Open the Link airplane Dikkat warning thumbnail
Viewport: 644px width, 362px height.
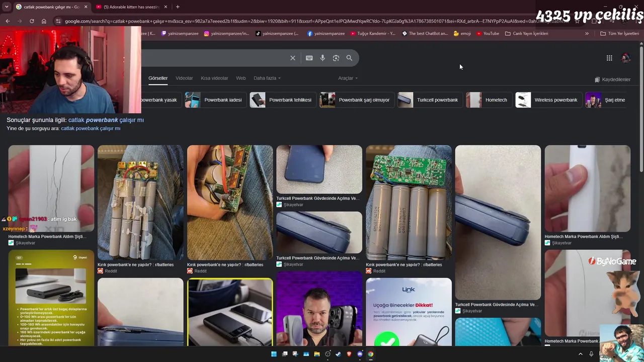(x=409, y=312)
